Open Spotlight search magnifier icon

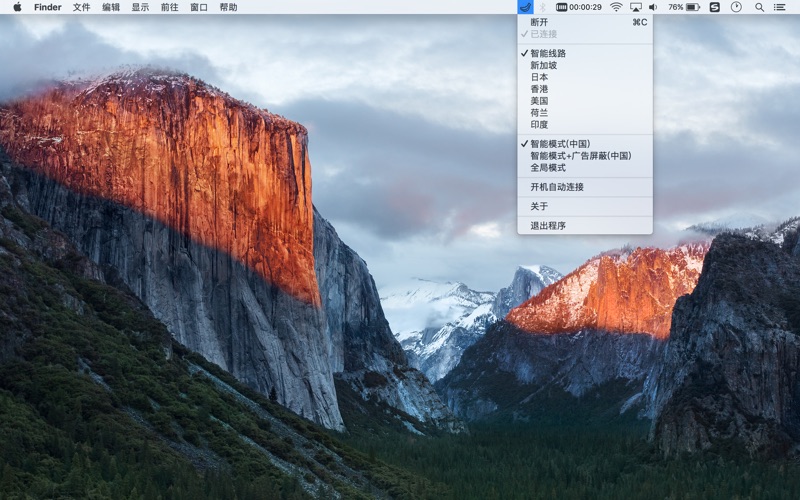pos(759,7)
